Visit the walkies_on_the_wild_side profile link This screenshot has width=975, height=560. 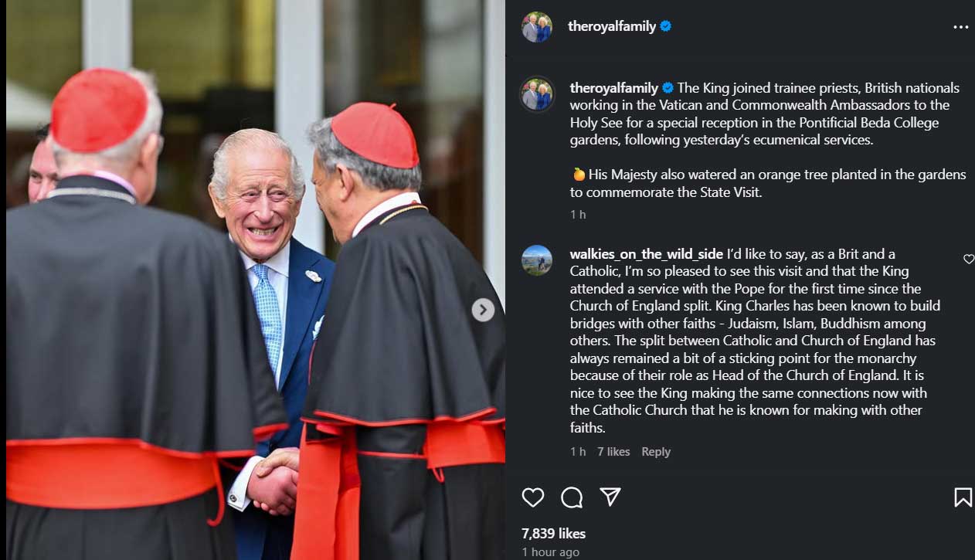(x=647, y=254)
